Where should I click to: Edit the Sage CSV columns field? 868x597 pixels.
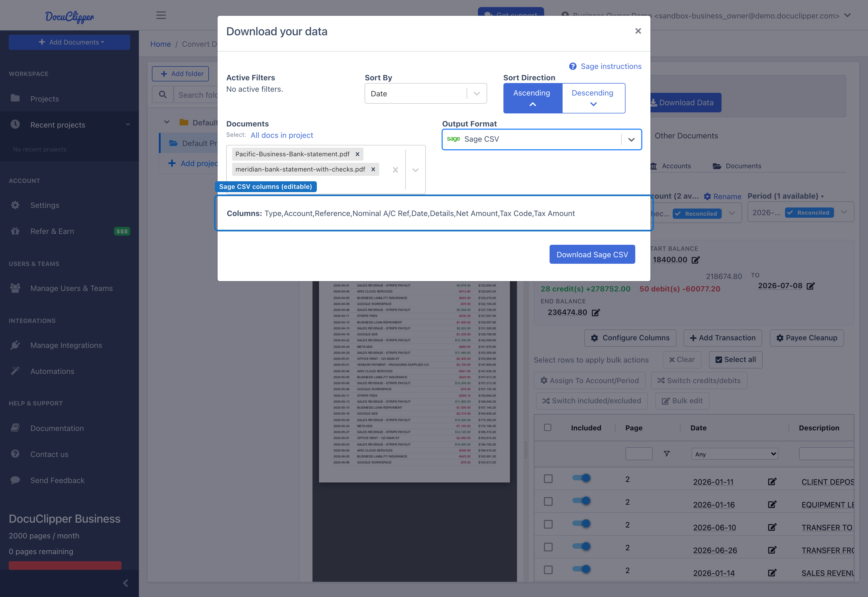(x=434, y=213)
